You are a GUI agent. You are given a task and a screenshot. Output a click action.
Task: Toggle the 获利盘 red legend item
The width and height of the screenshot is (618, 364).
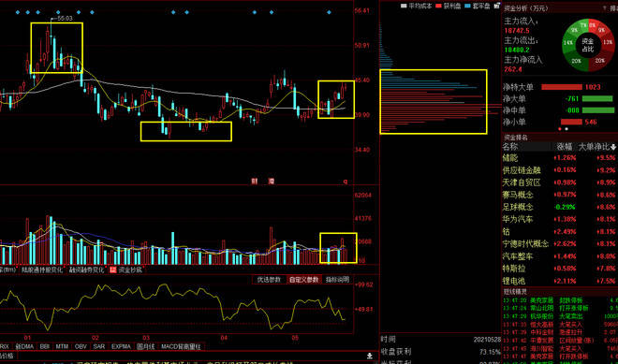449,7
